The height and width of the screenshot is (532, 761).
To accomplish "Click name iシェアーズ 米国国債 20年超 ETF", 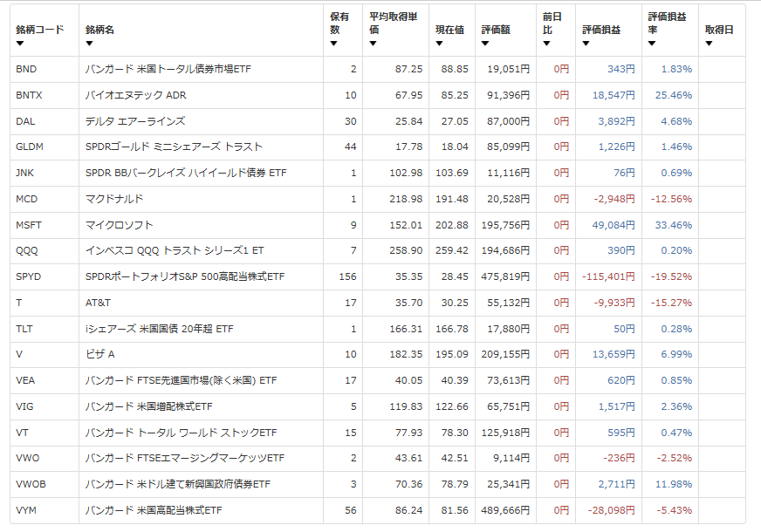I will (159, 330).
